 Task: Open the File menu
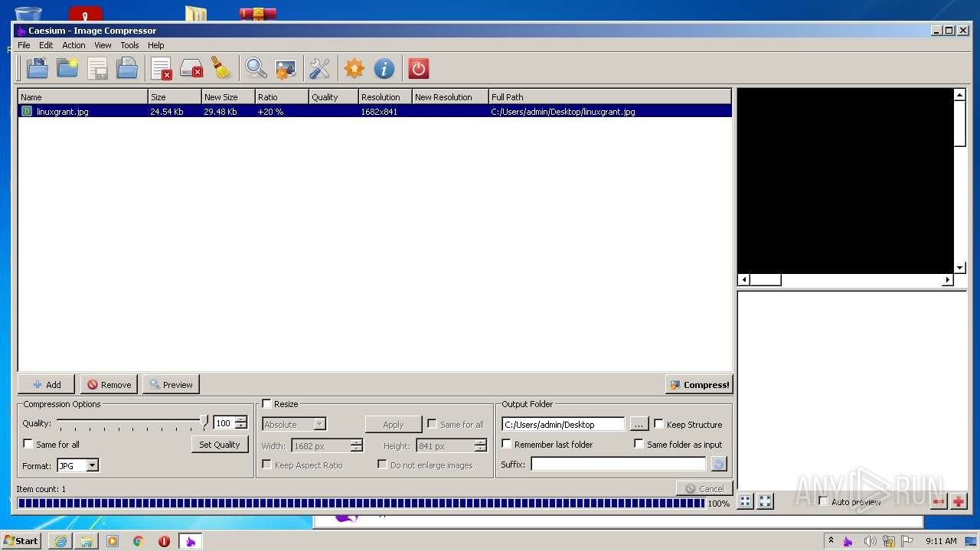(24, 45)
